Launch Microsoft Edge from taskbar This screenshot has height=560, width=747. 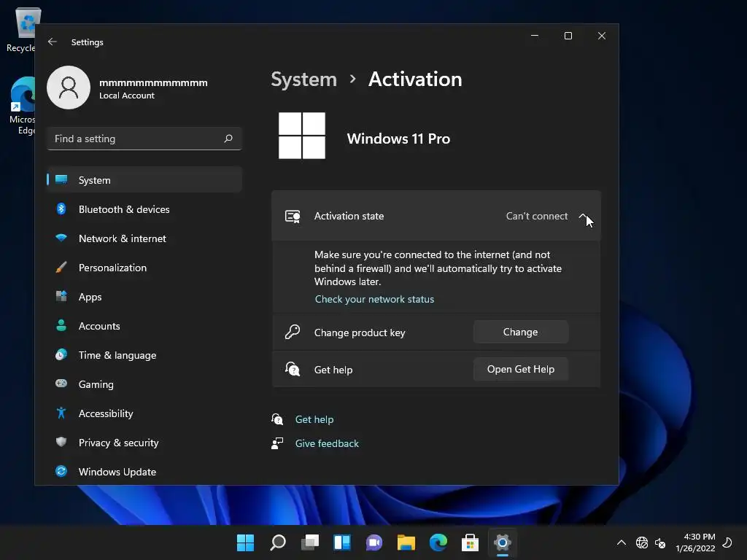tap(438, 542)
